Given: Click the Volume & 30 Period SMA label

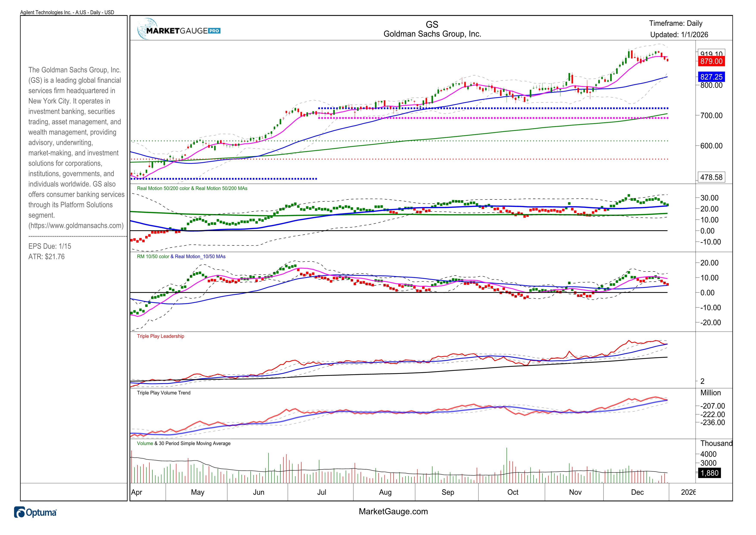Looking at the screenshot, I should [183, 444].
